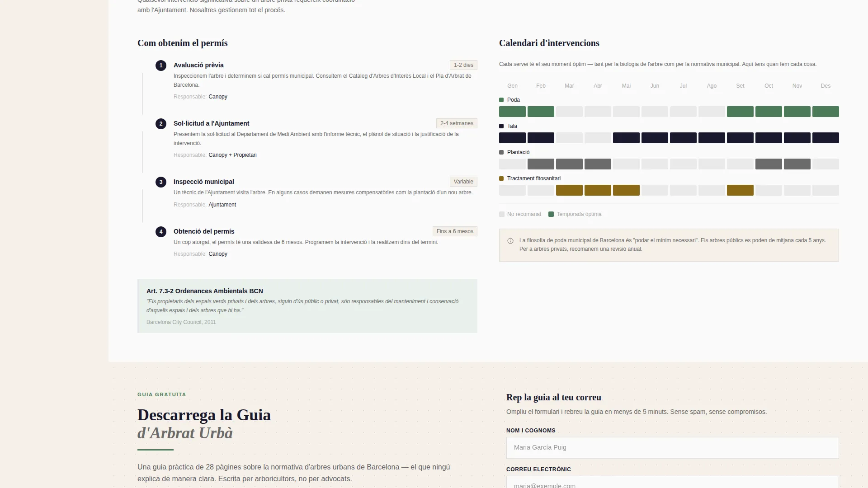
Task: Click the Tractament fitosanitari row label
Action: tap(534, 178)
